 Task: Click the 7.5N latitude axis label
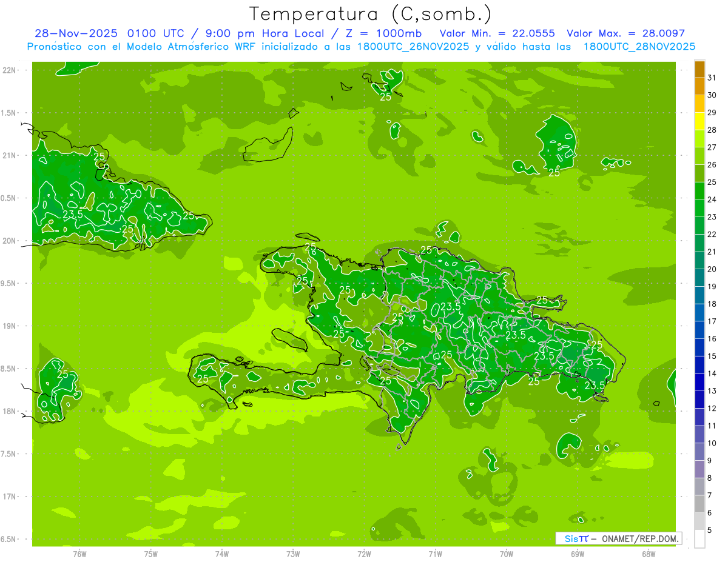[x=9, y=454]
